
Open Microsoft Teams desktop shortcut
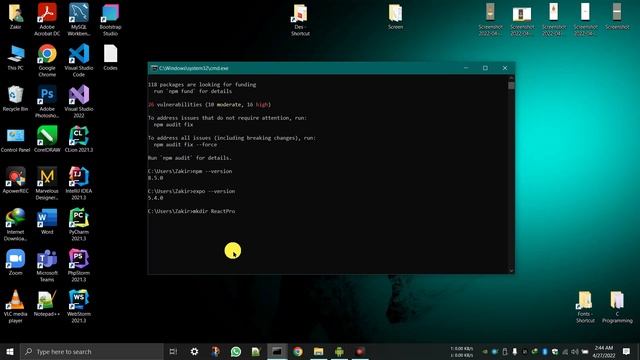pos(47,265)
